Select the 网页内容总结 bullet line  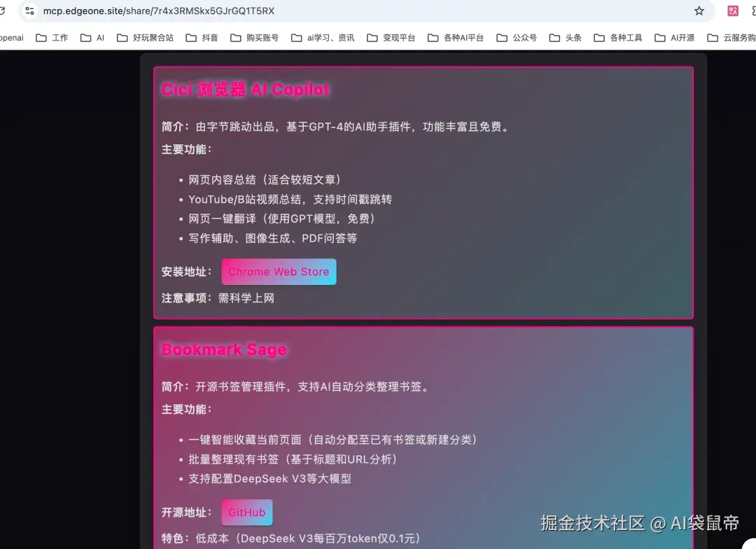coord(265,180)
